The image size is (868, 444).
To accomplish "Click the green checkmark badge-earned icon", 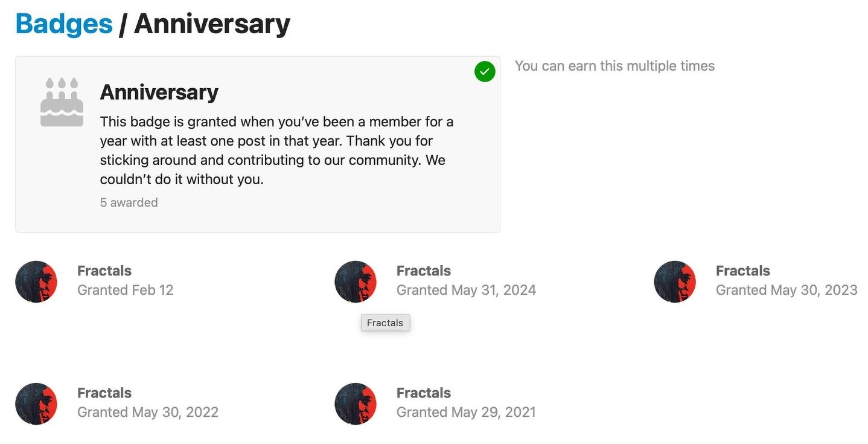I will click(484, 71).
